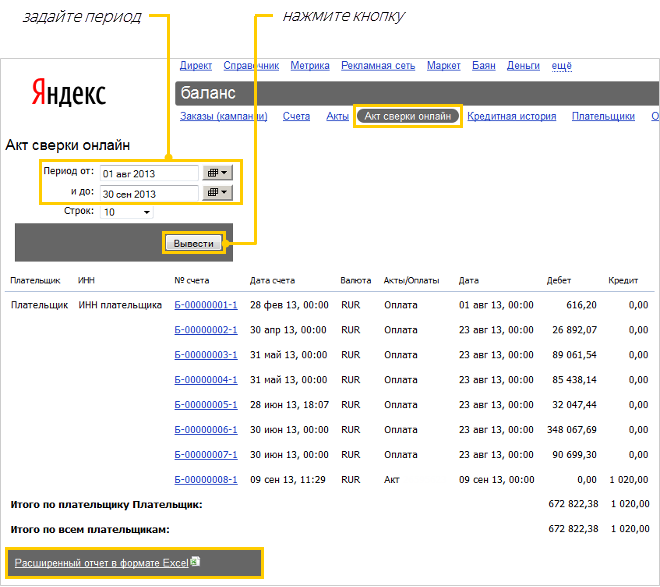Click the 'Дебет' column header

(x=559, y=281)
